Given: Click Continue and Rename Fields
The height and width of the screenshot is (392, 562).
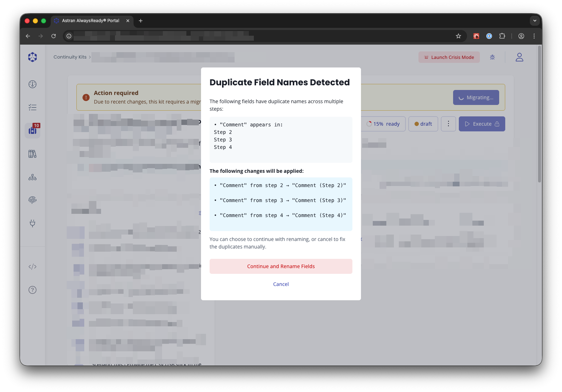Looking at the screenshot, I should 281,266.
